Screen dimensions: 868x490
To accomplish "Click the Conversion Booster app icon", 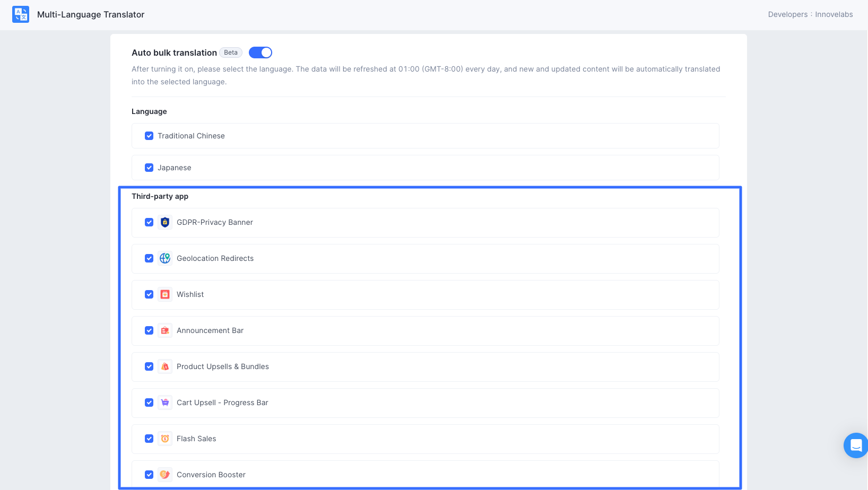I will tap(165, 475).
